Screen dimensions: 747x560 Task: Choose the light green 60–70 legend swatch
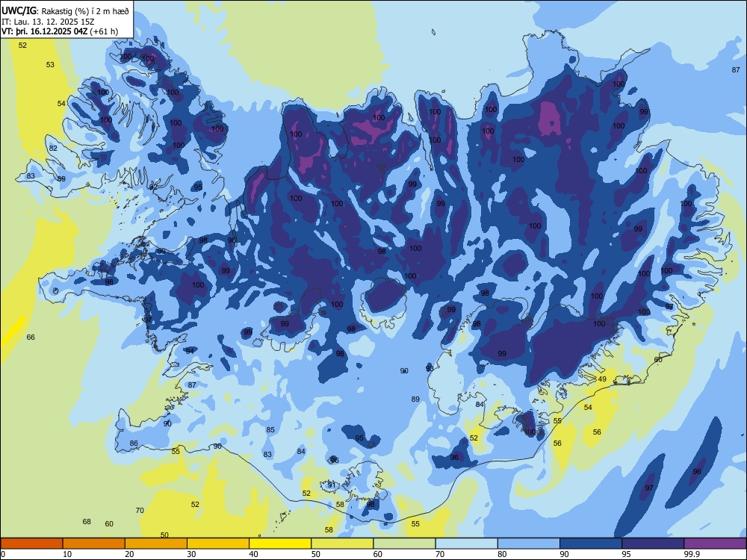(x=404, y=544)
